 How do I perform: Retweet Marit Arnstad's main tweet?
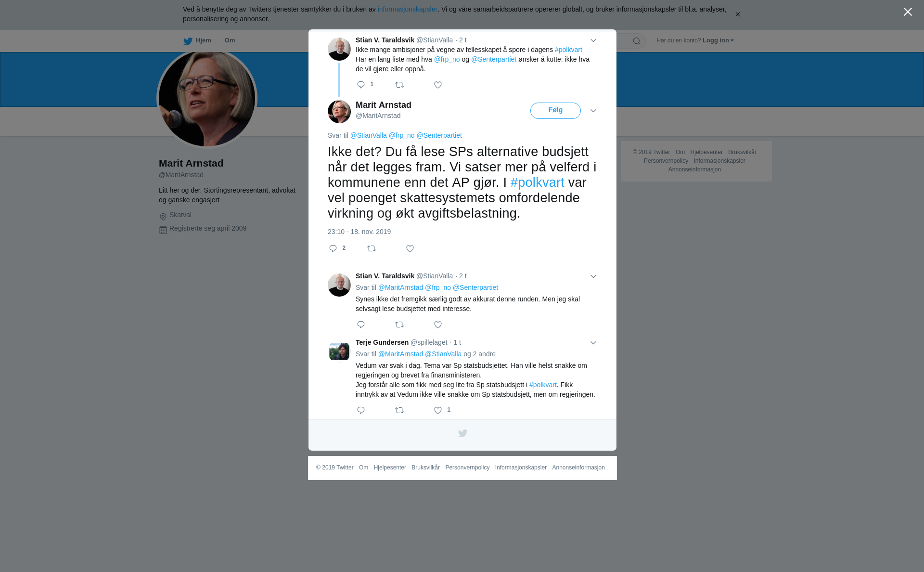[372, 248]
